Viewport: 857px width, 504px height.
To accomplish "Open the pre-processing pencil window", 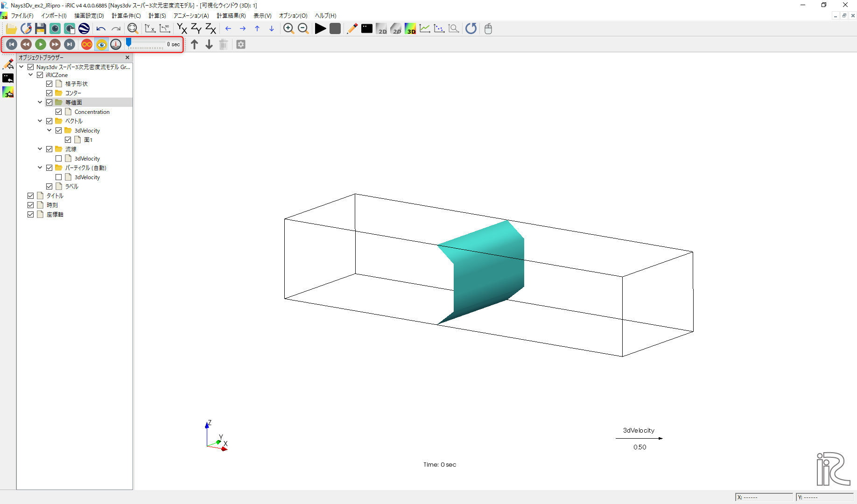I will [x=352, y=29].
